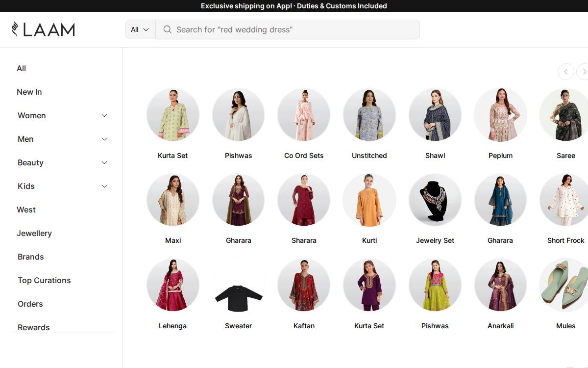Expand the Women chevron
Image resolution: width=588 pixels, height=368 pixels.
click(104, 115)
